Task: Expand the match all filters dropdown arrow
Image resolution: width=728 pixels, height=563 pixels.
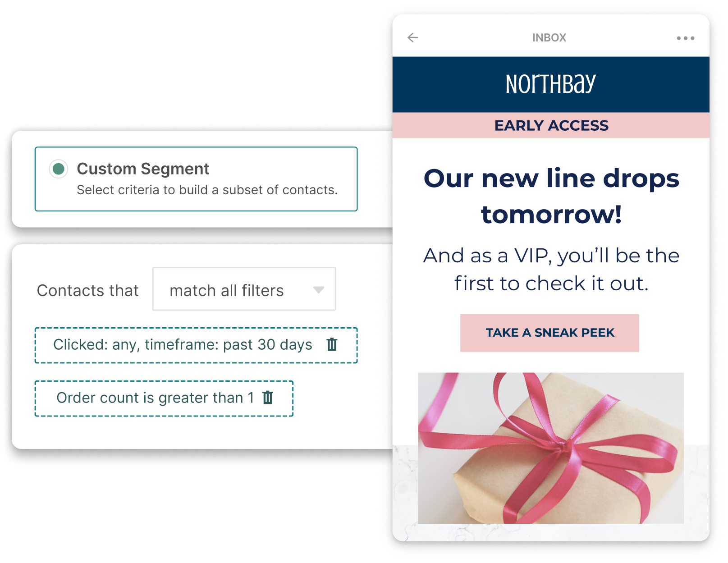Action: point(319,290)
